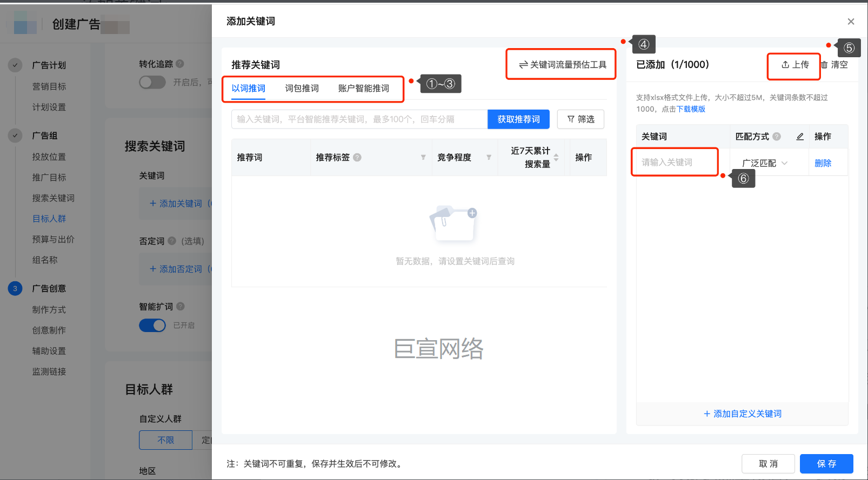
Task: Sort by 近7天累计搜索量 column
Action: point(556,158)
